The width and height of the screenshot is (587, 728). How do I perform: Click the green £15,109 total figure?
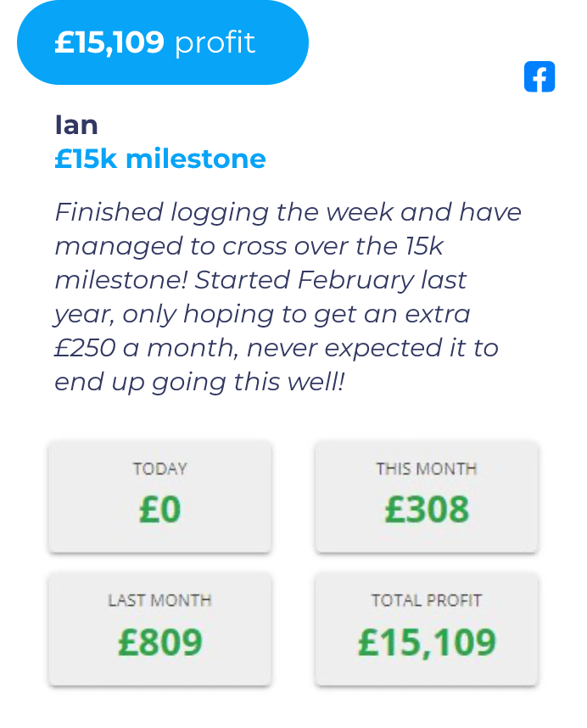426,643
